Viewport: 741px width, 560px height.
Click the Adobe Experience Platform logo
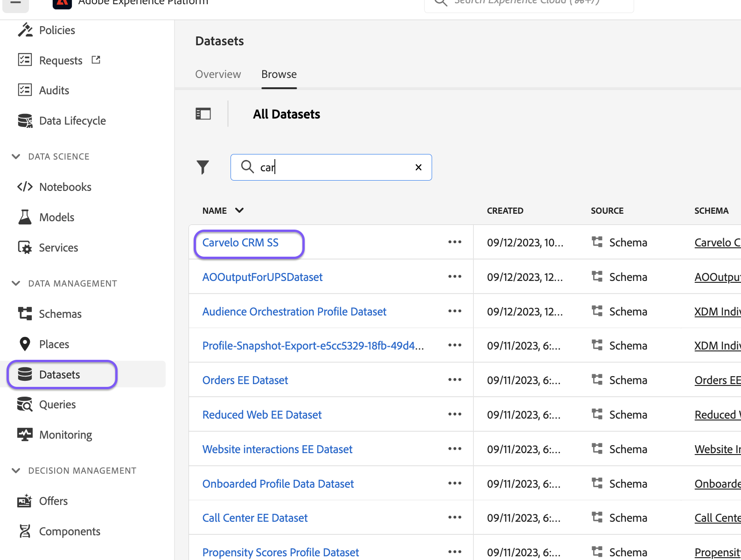[x=62, y=4]
